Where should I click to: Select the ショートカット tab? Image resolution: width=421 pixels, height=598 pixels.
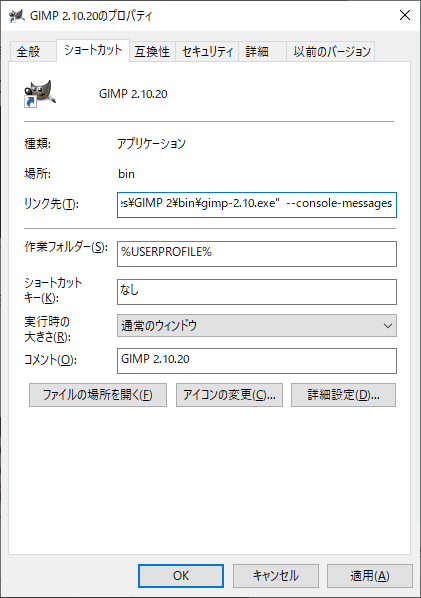pyautogui.click(x=93, y=50)
